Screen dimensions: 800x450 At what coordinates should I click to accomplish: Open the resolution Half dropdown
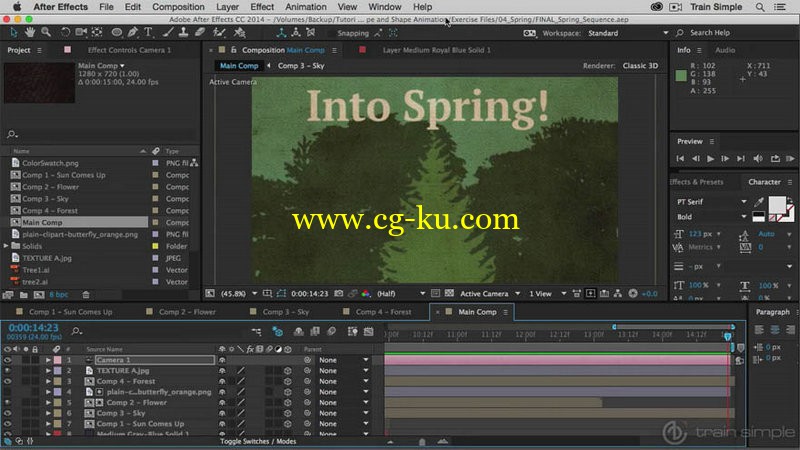401,293
